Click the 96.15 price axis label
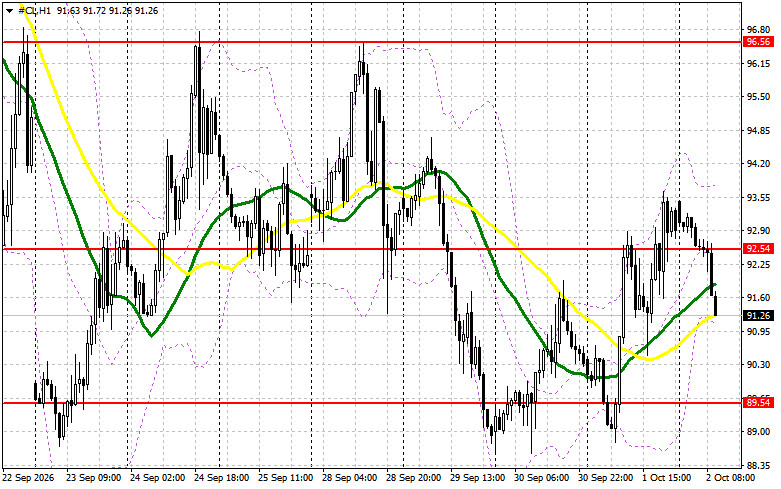This screenshot has width=781, height=489. point(758,63)
